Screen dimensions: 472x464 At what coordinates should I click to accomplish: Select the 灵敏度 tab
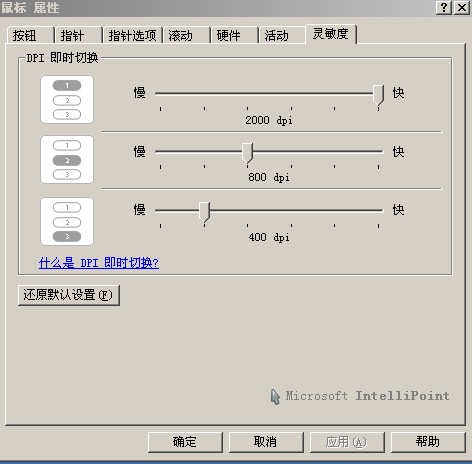[331, 34]
